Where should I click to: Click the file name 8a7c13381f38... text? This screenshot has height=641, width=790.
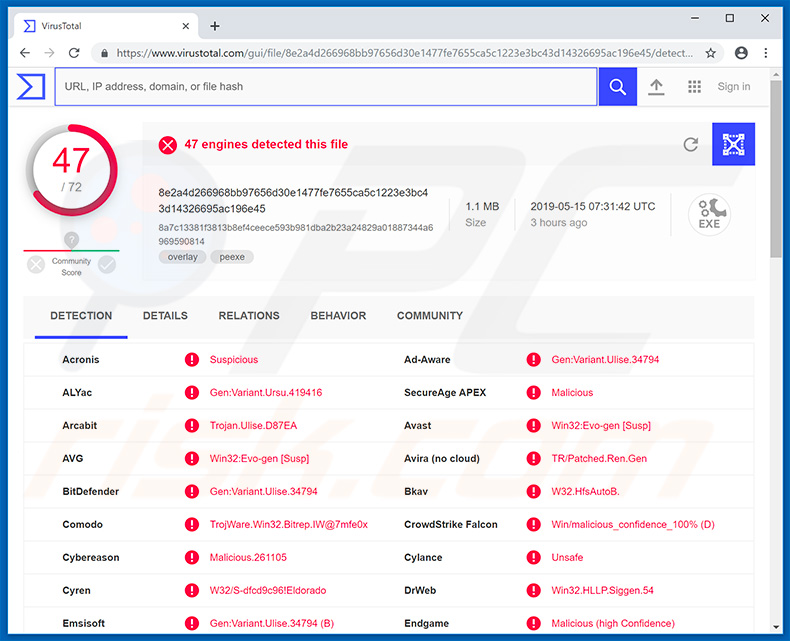296,234
